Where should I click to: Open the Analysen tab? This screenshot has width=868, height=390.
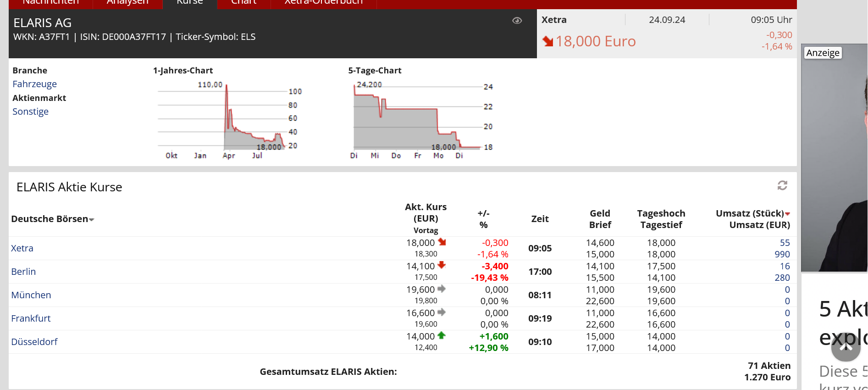[127, 3]
